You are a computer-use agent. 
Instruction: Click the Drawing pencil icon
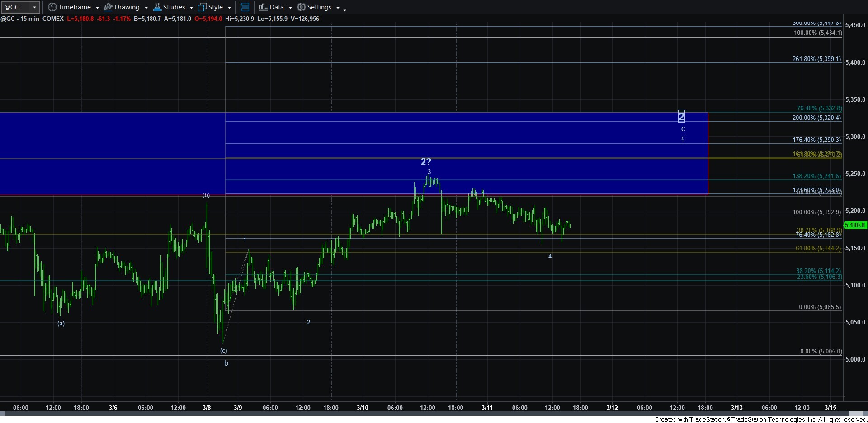click(x=108, y=7)
